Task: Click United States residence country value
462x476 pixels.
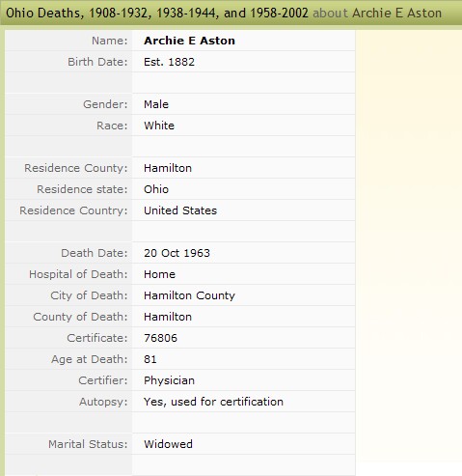Action: click(180, 210)
